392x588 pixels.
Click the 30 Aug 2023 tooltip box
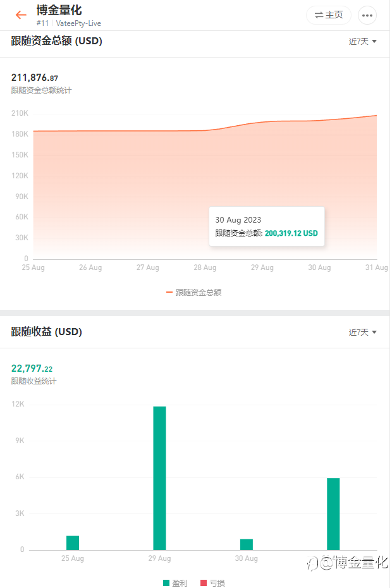tap(267, 226)
